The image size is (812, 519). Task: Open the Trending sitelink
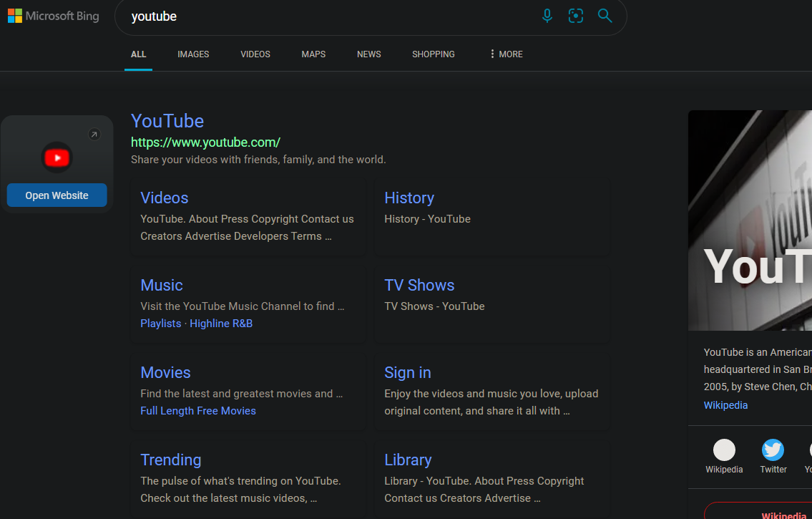pos(171,460)
